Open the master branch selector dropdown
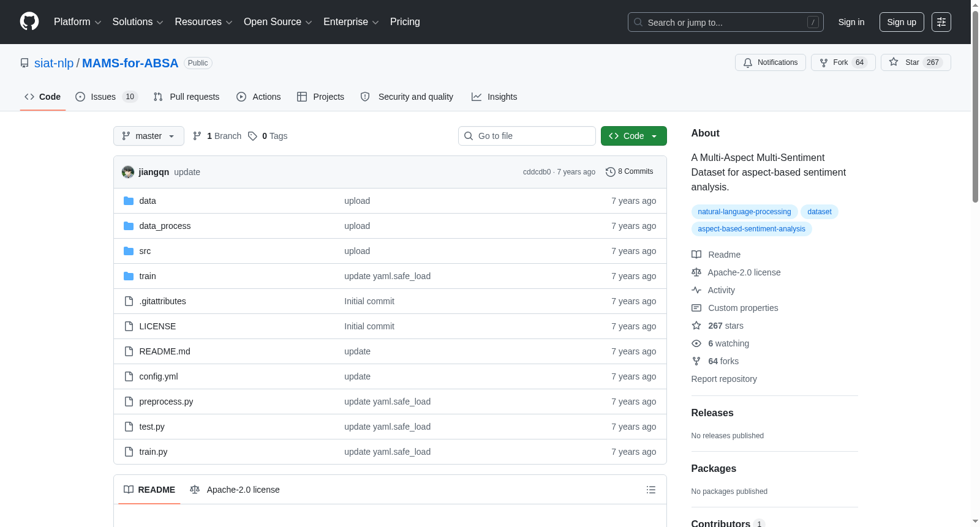The image size is (980, 527). [149, 136]
